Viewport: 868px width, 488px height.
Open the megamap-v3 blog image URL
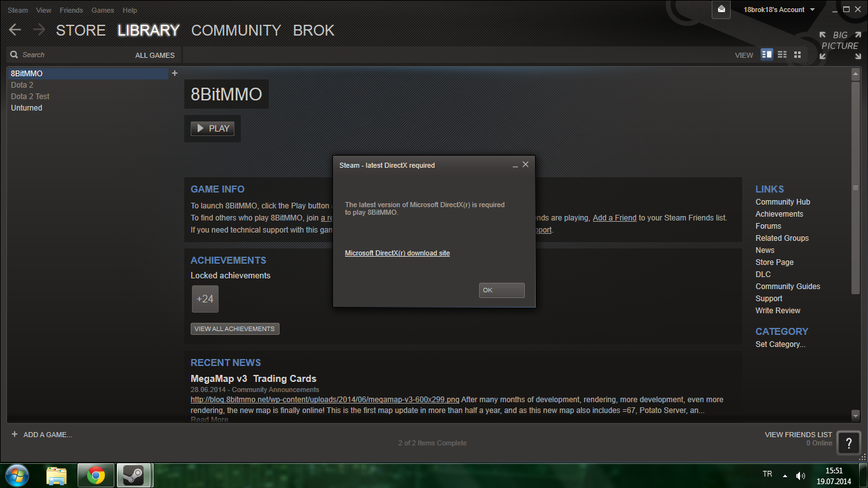pos(325,400)
